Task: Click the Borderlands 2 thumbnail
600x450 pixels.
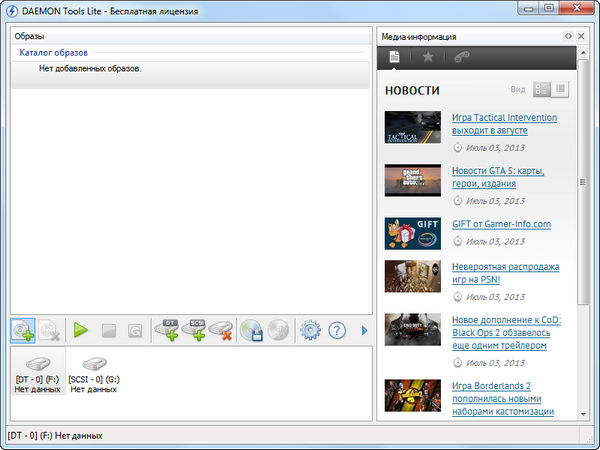Action: pos(412,395)
